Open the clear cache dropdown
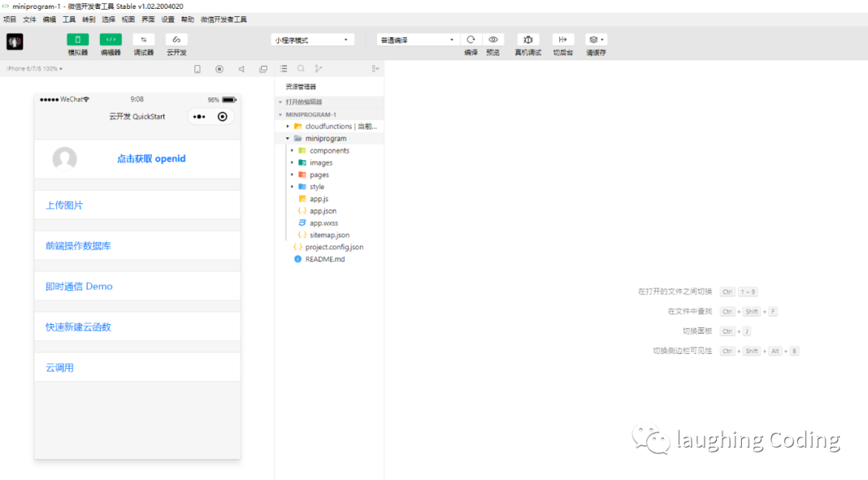 [x=596, y=39]
